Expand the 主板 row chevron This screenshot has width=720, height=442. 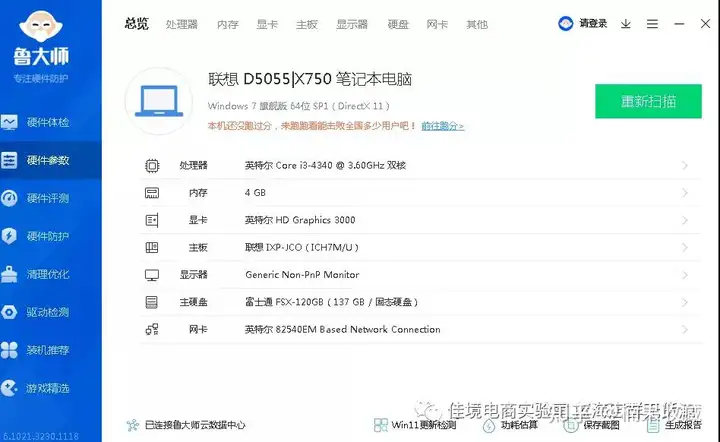[x=685, y=247]
